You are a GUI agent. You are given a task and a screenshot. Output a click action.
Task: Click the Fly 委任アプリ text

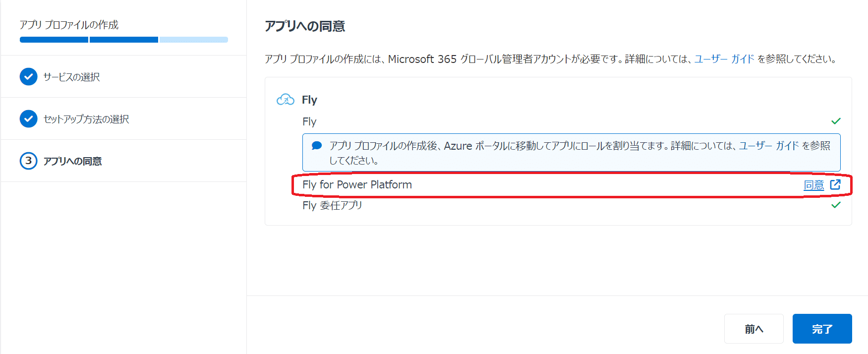[x=332, y=205]
